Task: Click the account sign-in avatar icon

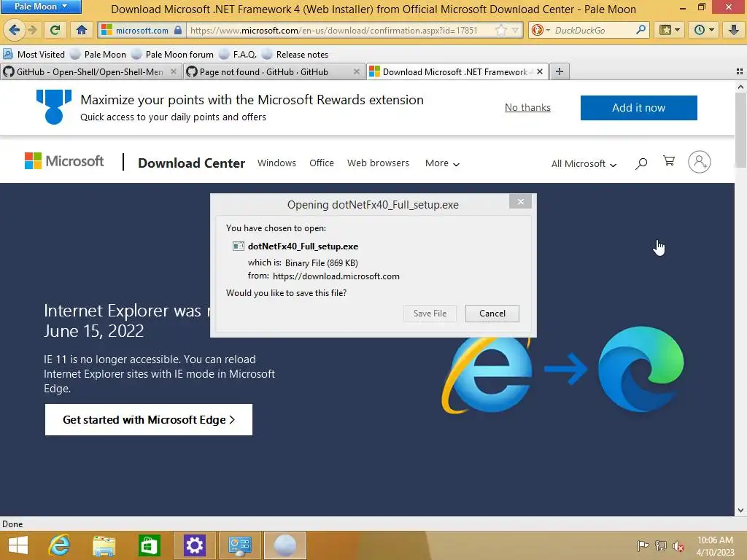Action: (x=699, y=162)
